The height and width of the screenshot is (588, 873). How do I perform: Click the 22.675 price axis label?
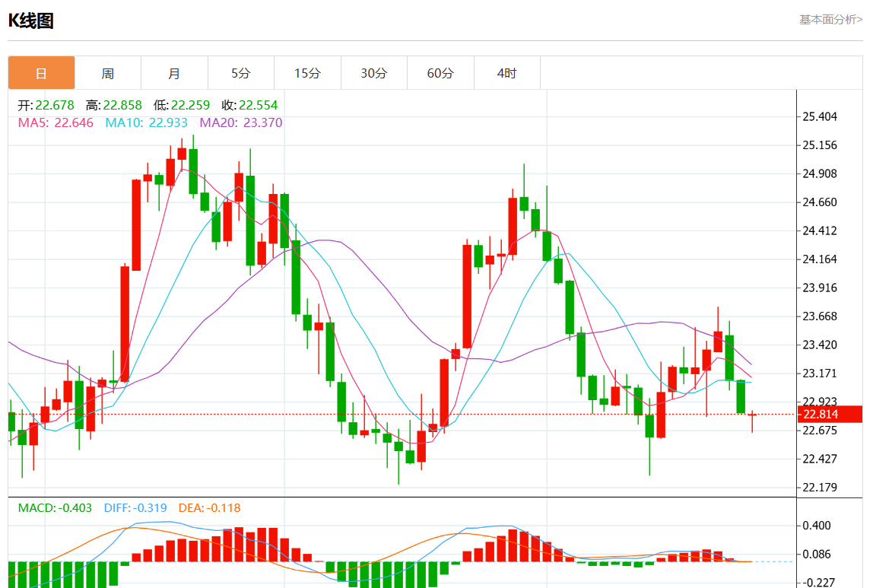pyautogui.click(x=820, y=431)
